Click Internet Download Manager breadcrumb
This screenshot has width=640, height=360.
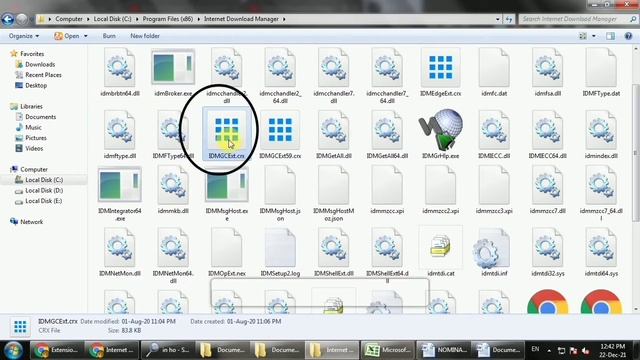pyautogui.click(x=241, y=19)
